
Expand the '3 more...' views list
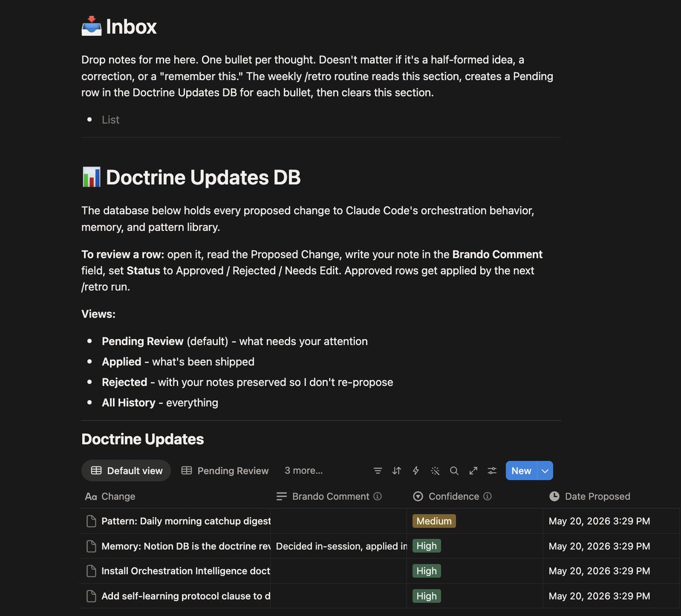pos(304,471)
